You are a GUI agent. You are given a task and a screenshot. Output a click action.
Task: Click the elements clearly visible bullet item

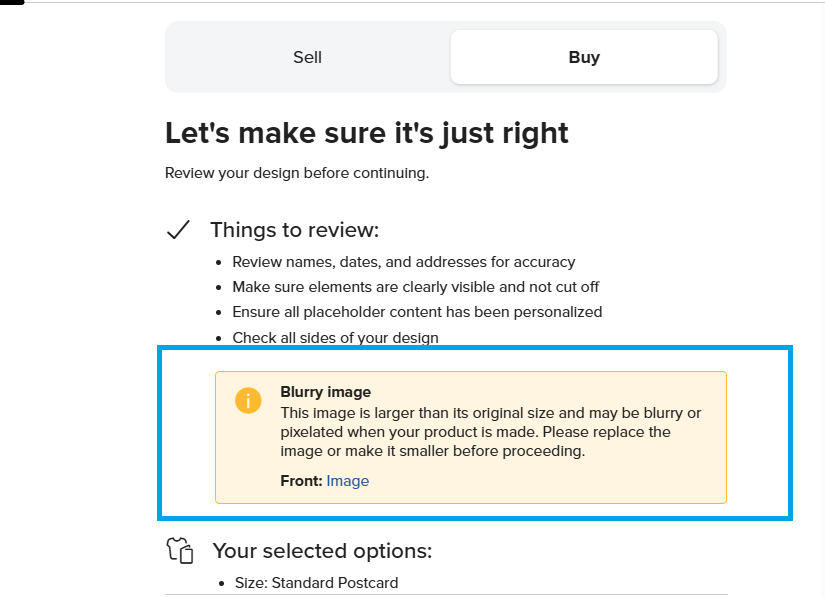(x=415, y=287)
